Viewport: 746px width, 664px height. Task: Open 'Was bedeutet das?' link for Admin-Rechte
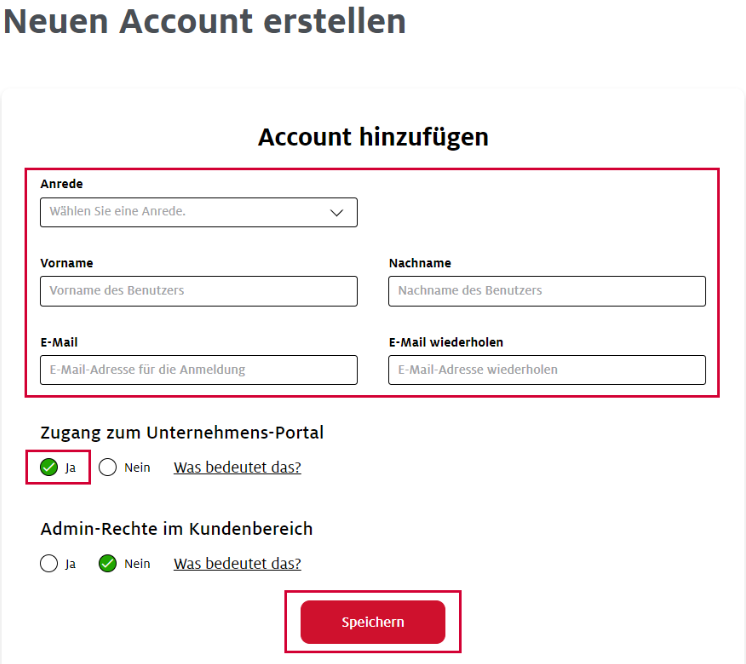tap(237, 563)
